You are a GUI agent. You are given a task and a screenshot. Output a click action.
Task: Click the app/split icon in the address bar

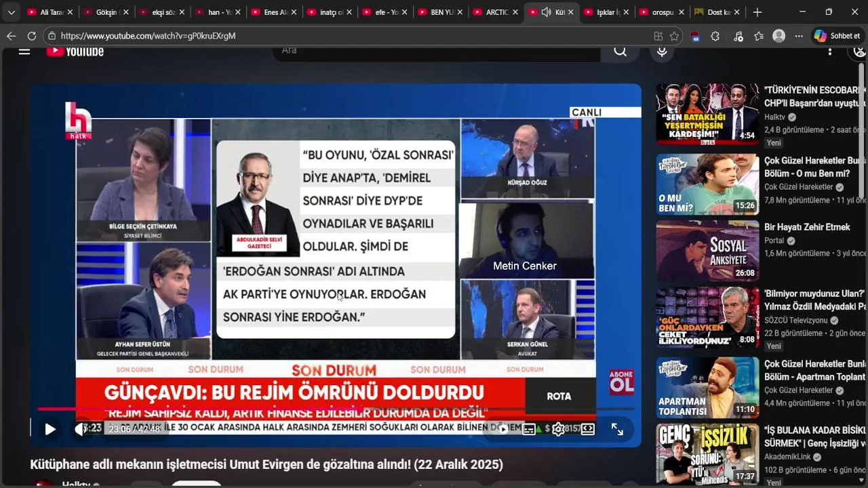point(658,36)
